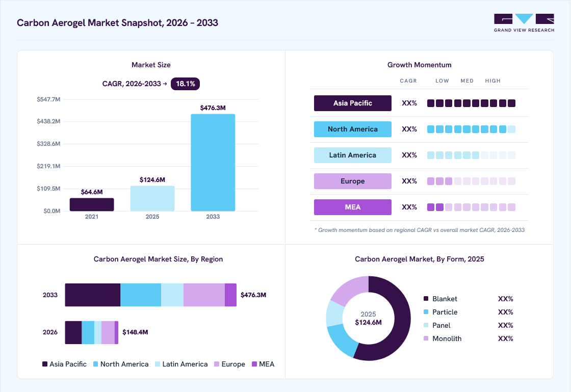
Task: Click the MEA momentum indicator squares
Action: 471,207
